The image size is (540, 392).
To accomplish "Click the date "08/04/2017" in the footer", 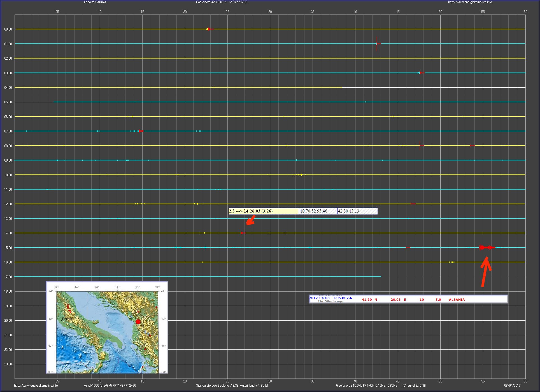I will pyautogui.click(x=512, y=386).
